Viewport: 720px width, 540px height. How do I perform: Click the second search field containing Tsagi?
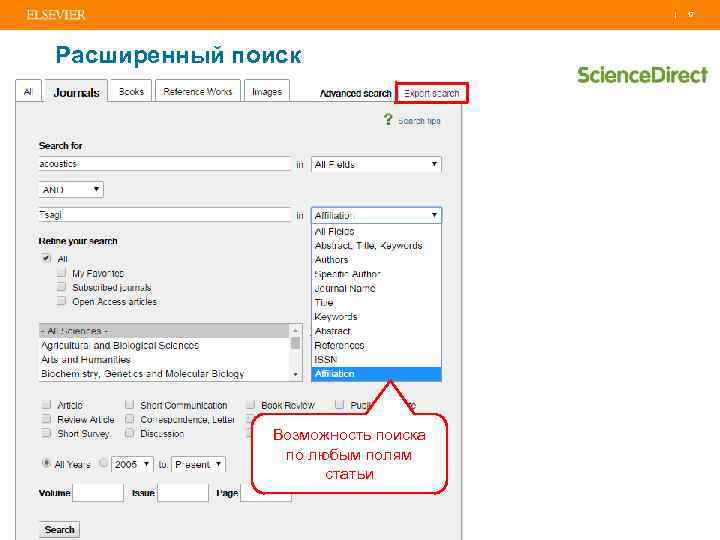point(165,214)
